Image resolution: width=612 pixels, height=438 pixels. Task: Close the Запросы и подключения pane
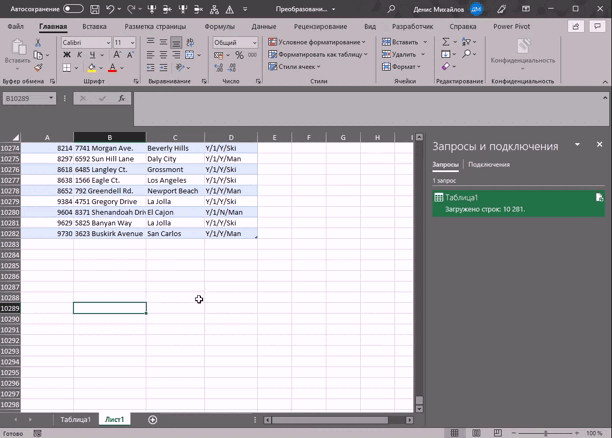[600, 144]
